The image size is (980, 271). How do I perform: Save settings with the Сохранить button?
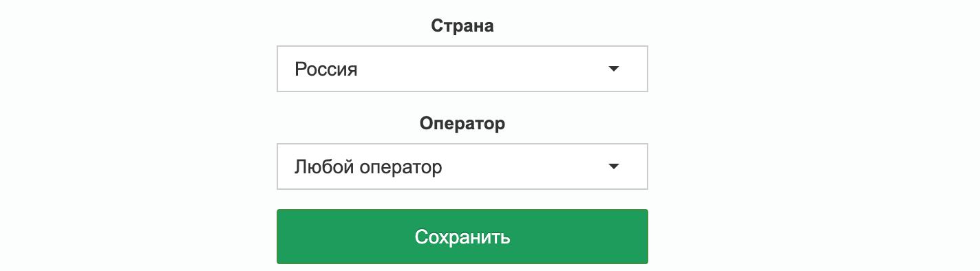(462, 237)
